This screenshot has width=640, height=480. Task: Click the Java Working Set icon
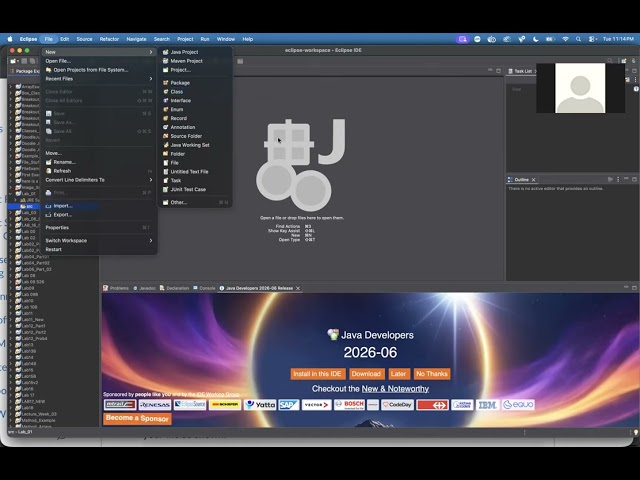[x=166, y=145]
